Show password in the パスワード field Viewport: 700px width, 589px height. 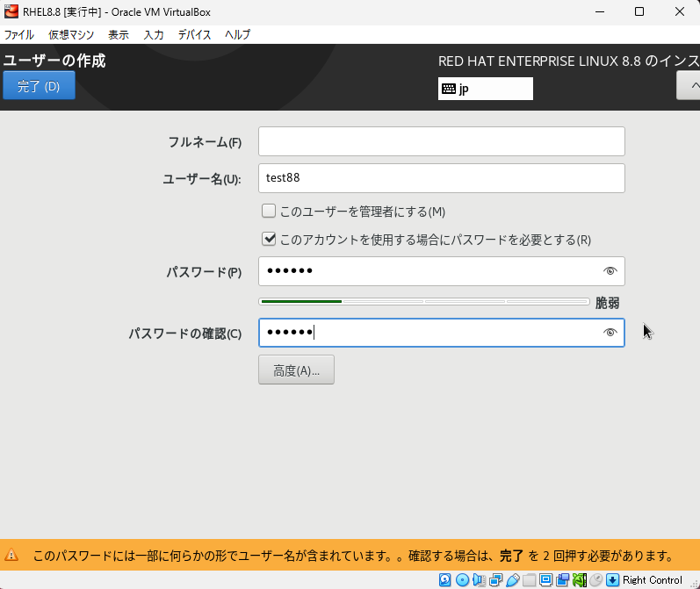click(610, 271)
